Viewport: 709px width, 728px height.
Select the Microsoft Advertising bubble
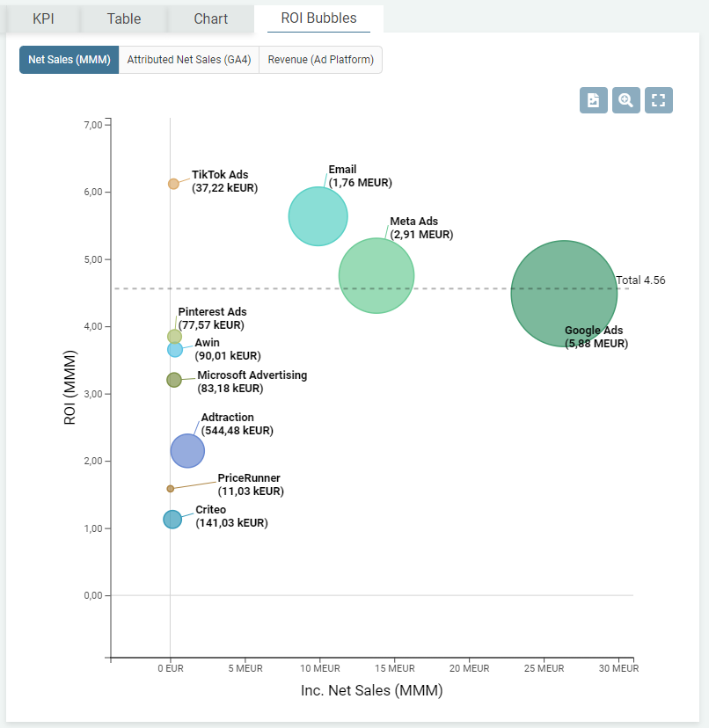click(174, 380)
